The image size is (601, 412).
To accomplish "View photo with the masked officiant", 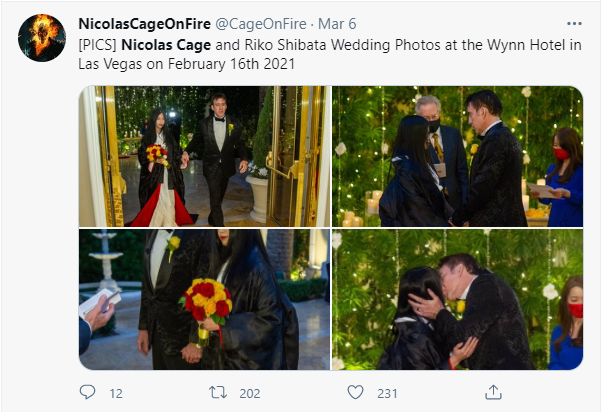I will pos(458,156).
